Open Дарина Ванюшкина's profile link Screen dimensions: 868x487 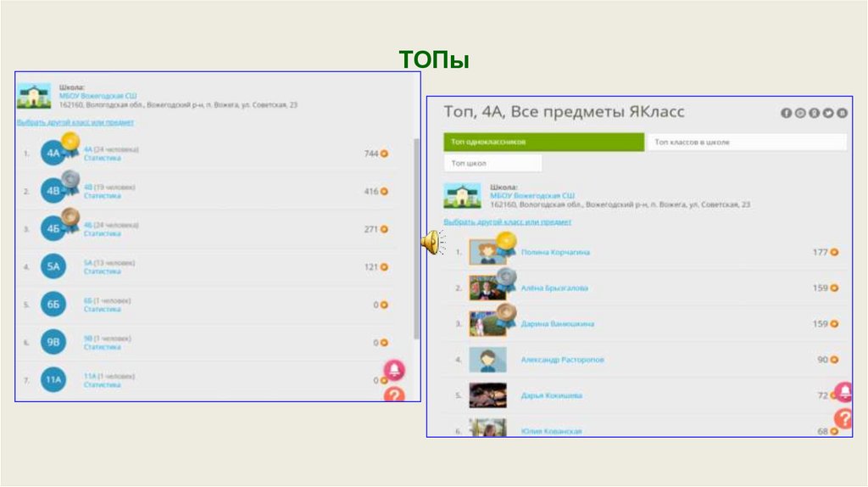[x=558, y=323]
